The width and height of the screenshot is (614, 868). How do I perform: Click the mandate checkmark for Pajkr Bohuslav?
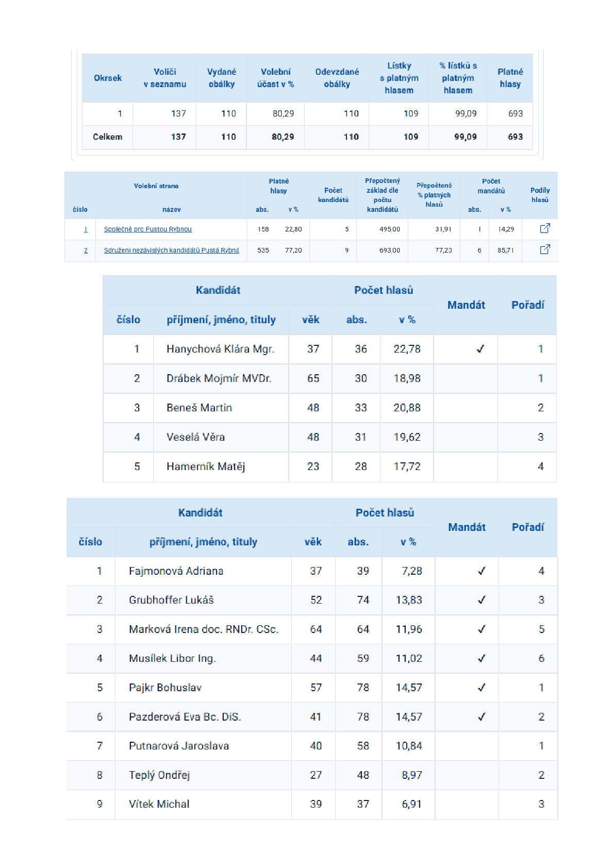click(x=482, y=688)
